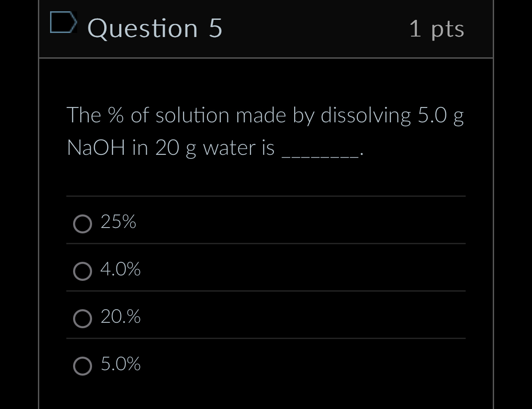Click the 4.0% answer text label
The height and width of the screenshot is (409, 532).
[120, 270]
